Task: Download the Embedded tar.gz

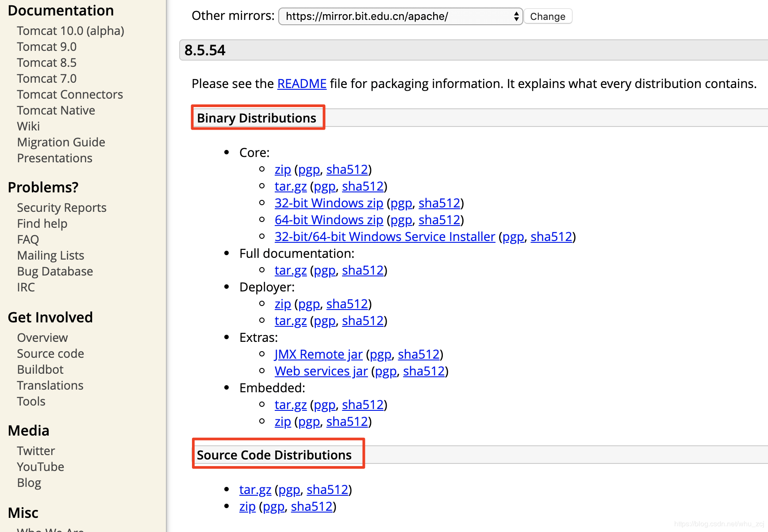Action: tap(291, 405)
